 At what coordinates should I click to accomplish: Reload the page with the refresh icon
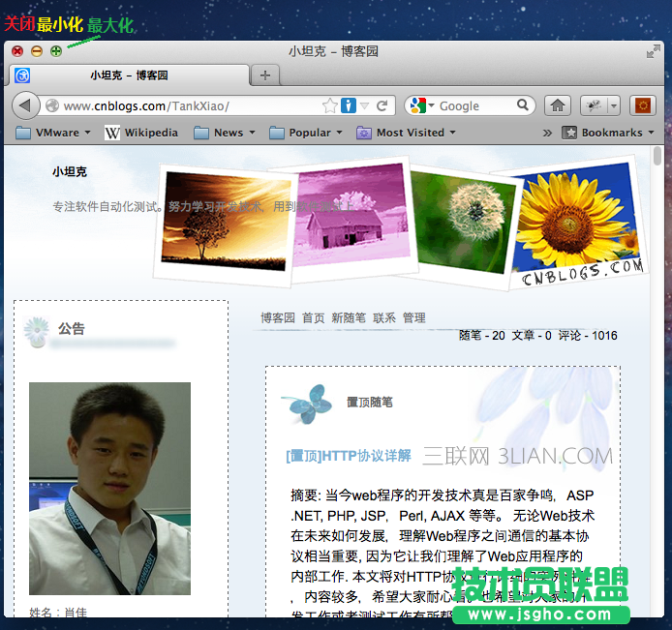pyautogui.click(x=382, y=105)
